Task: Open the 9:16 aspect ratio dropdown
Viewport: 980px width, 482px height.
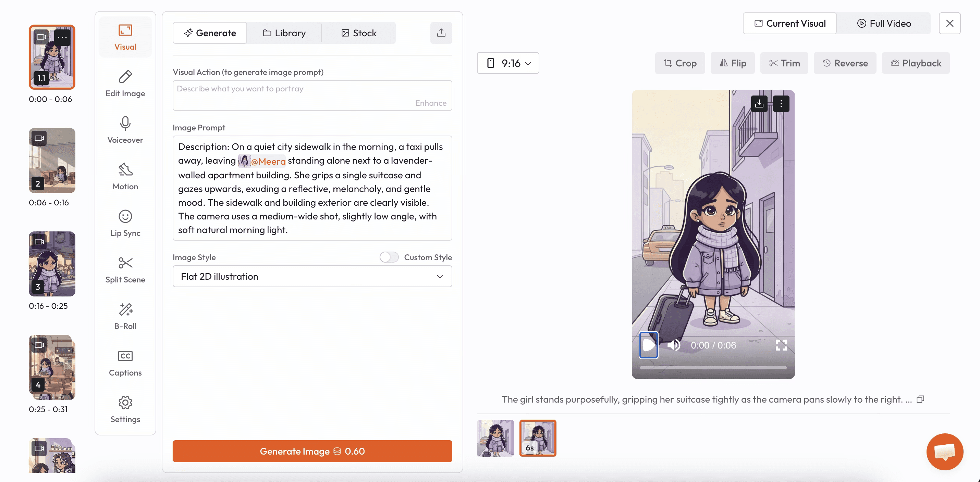Action: point(508,63)
